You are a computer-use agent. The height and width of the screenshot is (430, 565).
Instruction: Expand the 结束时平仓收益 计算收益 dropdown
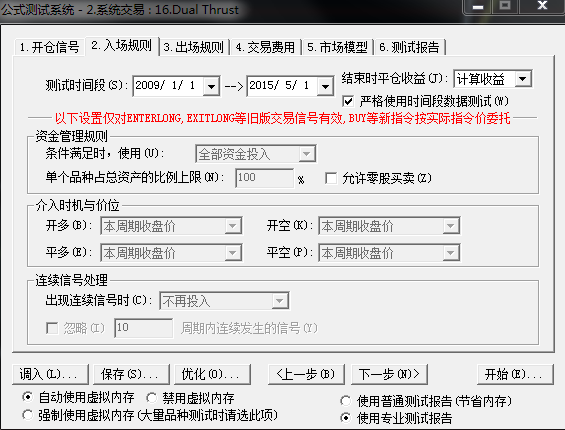point(522,79)
